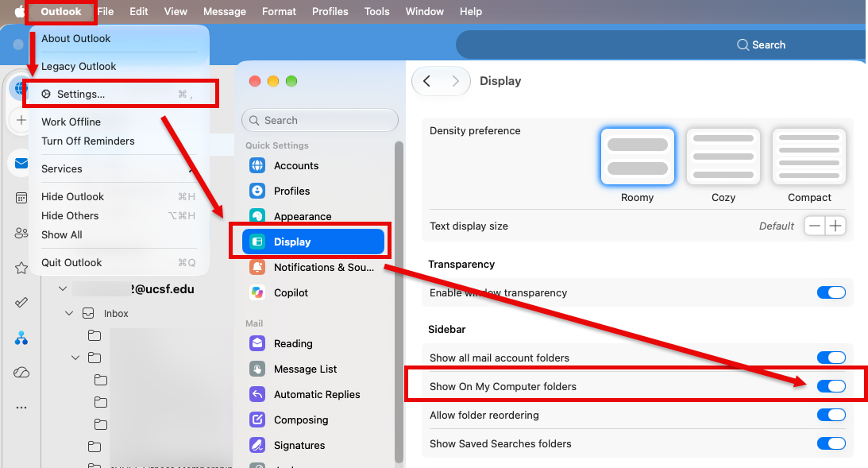Toggle Enable window transparency switch
The height and width of the screenshot is (468, 868).
tap(831, 292)
